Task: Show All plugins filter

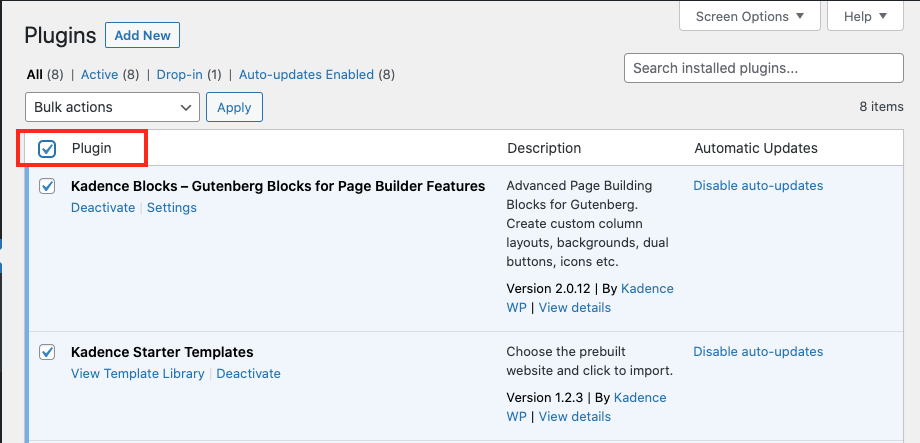Action: tap(35, 75)
